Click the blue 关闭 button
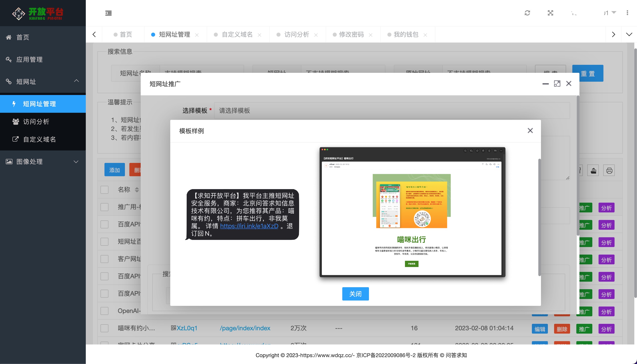Screen dimensions: 637x364 (355, 294)
